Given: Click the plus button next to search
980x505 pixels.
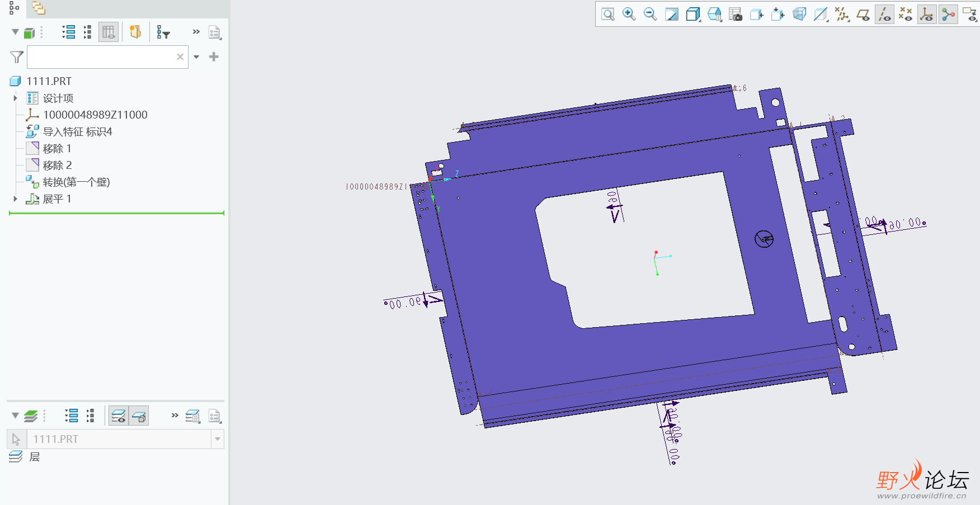Looking at the screenshot, I should (214, 56).
